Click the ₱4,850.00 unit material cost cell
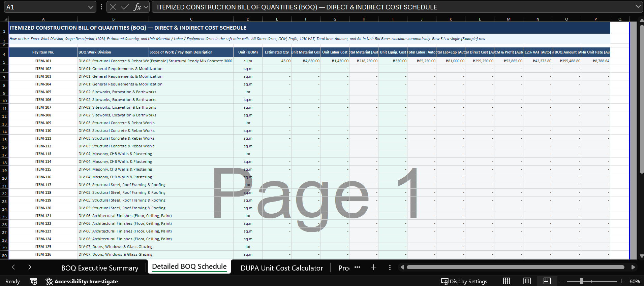The width and height of the screenshot is (644, 286). (306, 61)
